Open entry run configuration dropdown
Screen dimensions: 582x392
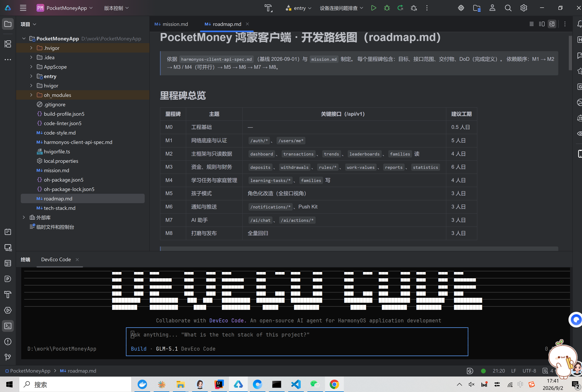click(x=298, y=8)
